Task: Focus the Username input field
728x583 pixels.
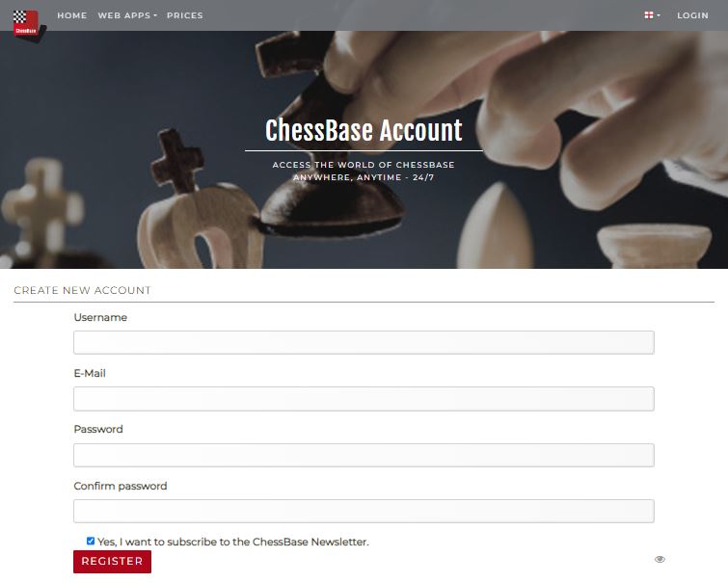Action: point(364,342)
